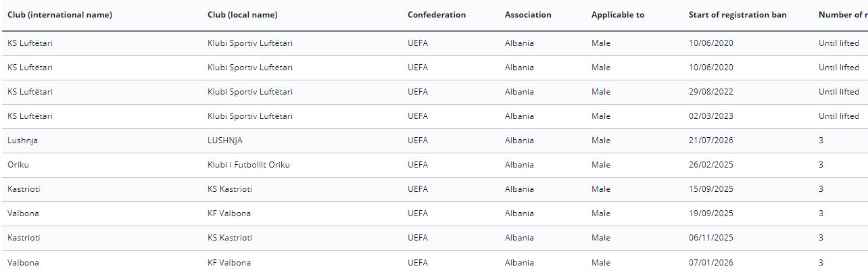Select Valbona row dated 07/01/2026
The width and height of the screenshot is (868, 277).
[434, 262]
